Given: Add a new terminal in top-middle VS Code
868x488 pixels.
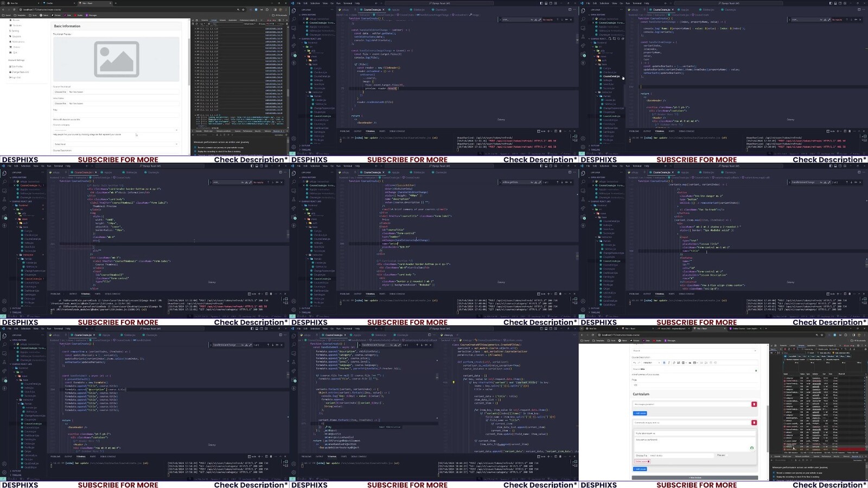Looking at the screenshot, I should click(x=547, y=131).
